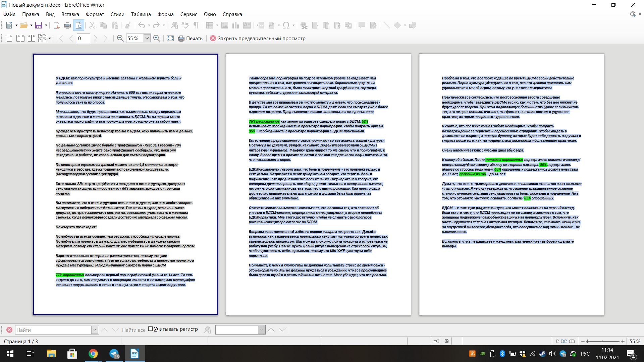Click the zoom in magnifier icon

pyautogui.click(x=156, y=38)
